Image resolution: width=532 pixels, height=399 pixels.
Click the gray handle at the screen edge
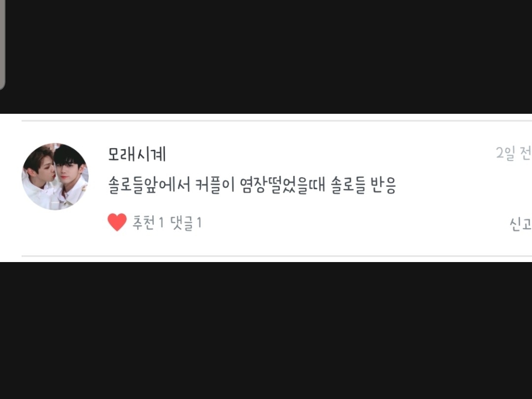coord(2,44)
